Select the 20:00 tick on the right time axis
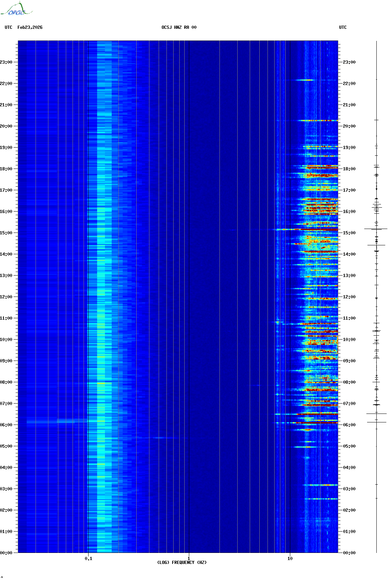The height and width of the screenshot is (581, 392). [349, 126]
